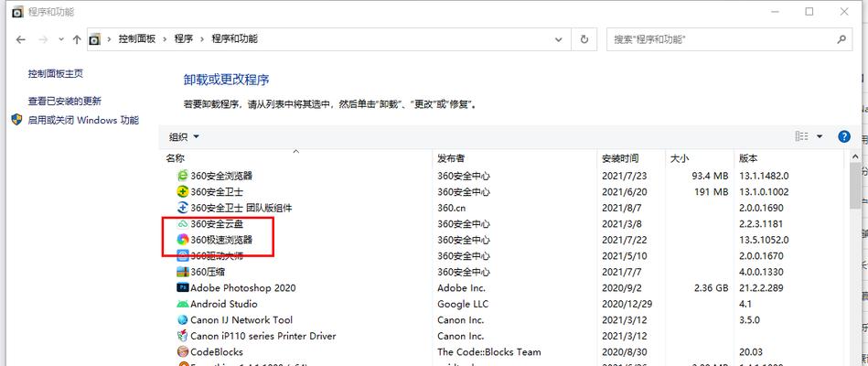Expand chevron before 控制面板 breadcrumb
868x366 pixels.
tap(109, 38)
